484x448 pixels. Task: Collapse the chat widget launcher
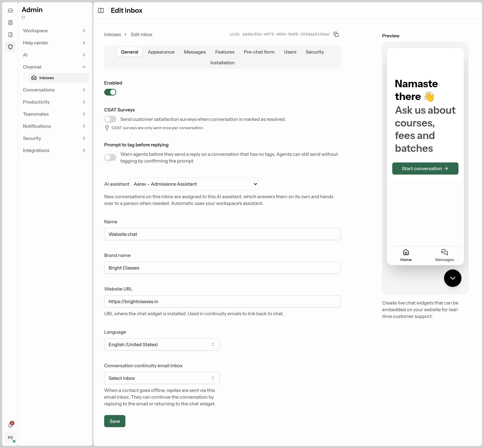tap(452, 278)
